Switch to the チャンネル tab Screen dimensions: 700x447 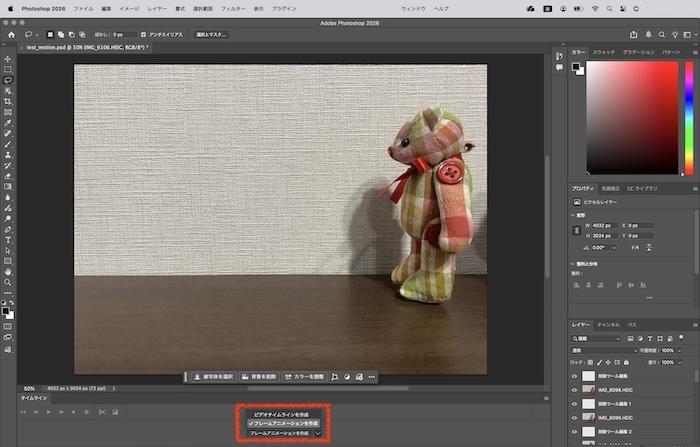point(608,325)
